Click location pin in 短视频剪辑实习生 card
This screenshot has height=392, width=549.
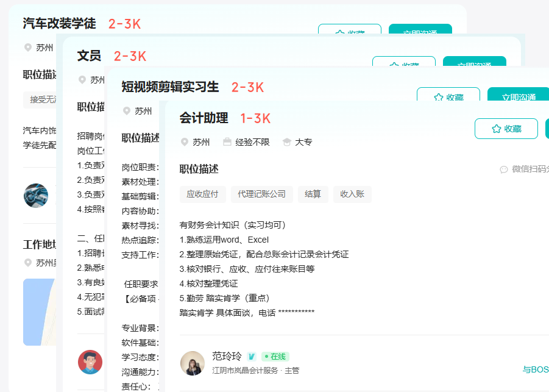click(x=127, y=111)
